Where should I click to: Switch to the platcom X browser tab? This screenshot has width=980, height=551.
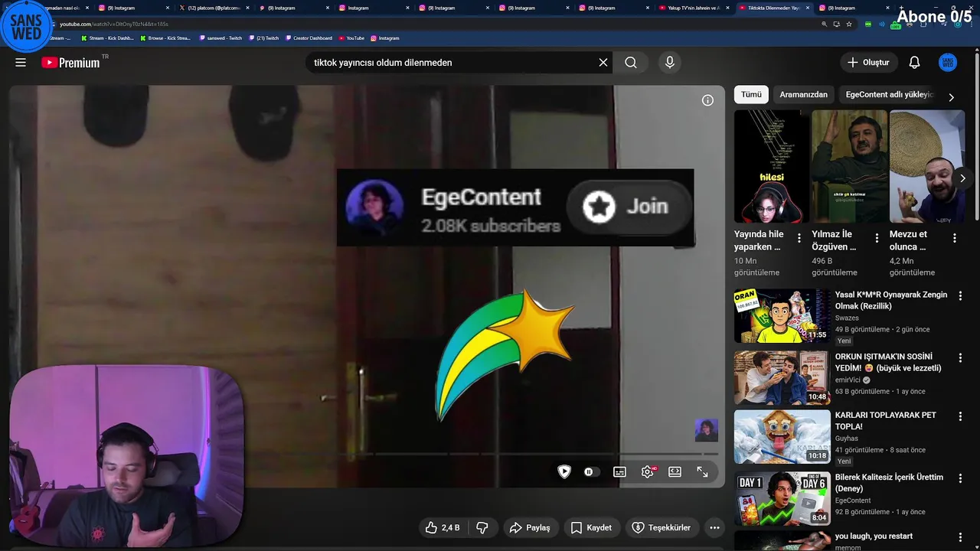click(214, 8)
